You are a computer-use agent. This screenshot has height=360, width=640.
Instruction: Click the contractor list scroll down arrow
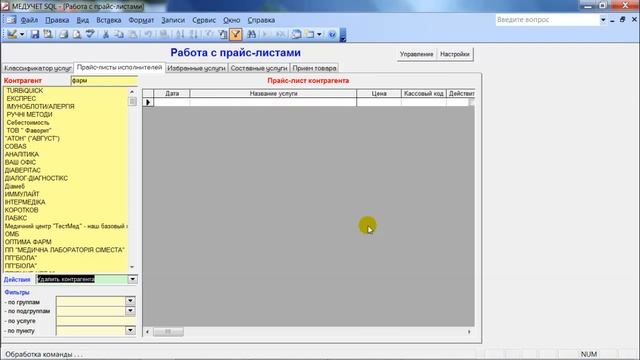click(132, 267)
